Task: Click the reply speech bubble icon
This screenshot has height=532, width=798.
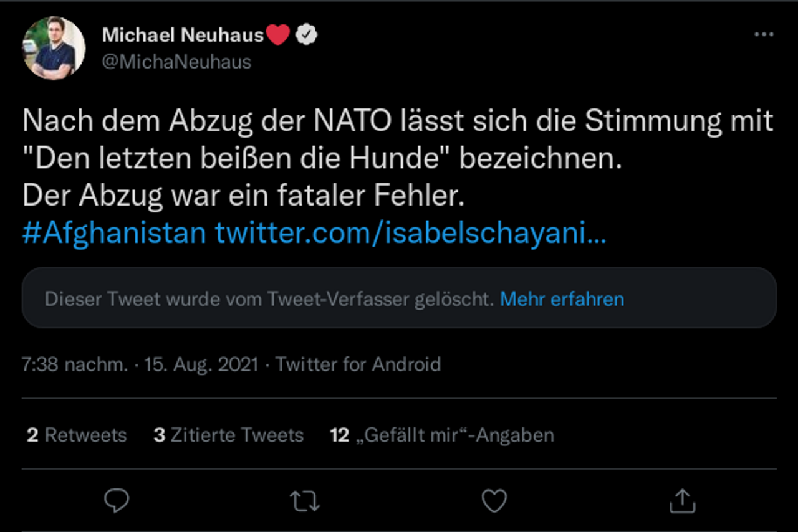Action: (x=117, y=500)
